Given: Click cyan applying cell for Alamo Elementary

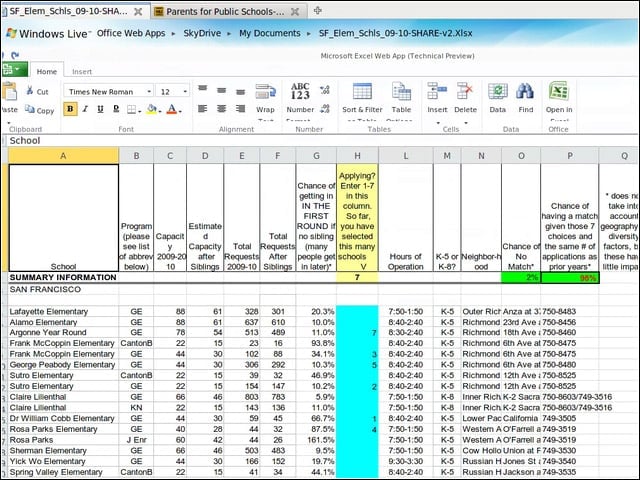Looking at the screenshot, I should coord(357,322).
